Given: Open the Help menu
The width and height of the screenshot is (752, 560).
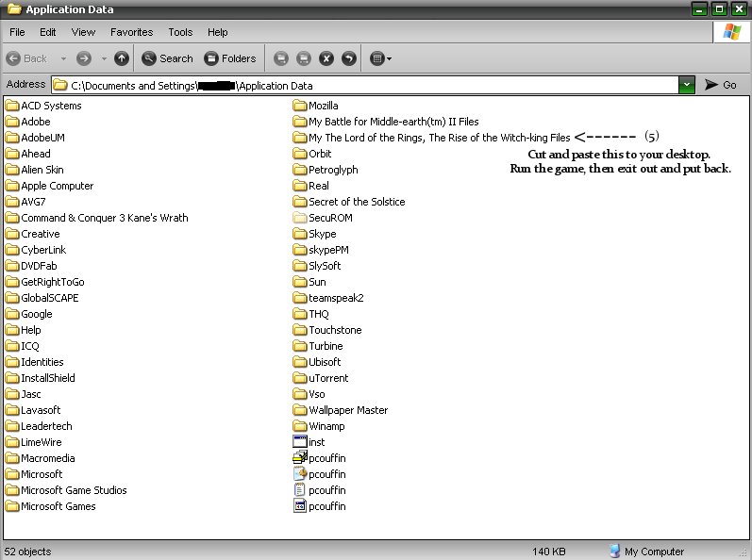Looking at the screenshot, I should 217,32.
